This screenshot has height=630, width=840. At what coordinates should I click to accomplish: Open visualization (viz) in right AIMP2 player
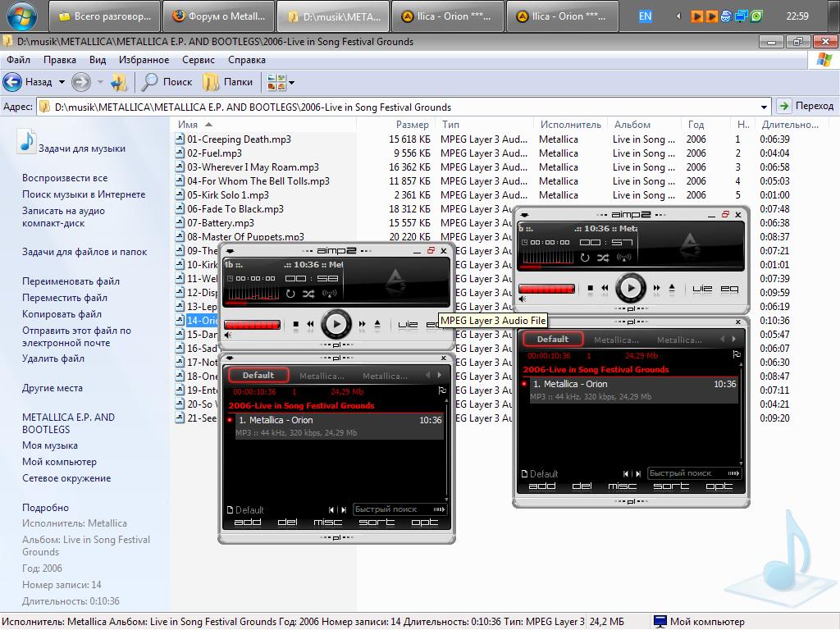coord(702,289)
